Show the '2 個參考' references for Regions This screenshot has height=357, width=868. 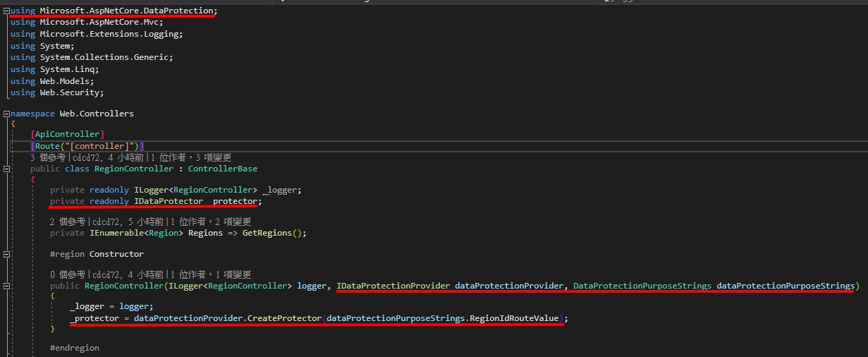pos(67,222)
